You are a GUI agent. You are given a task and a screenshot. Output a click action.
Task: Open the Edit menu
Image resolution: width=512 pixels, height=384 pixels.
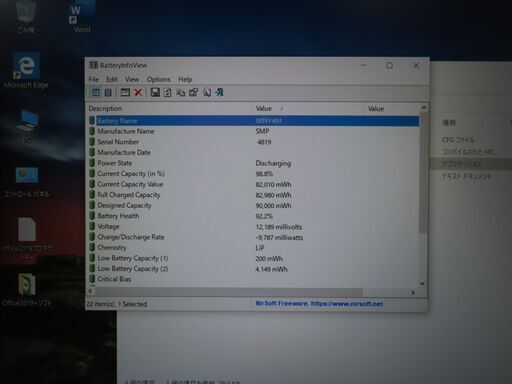click(x=112, y=79)
